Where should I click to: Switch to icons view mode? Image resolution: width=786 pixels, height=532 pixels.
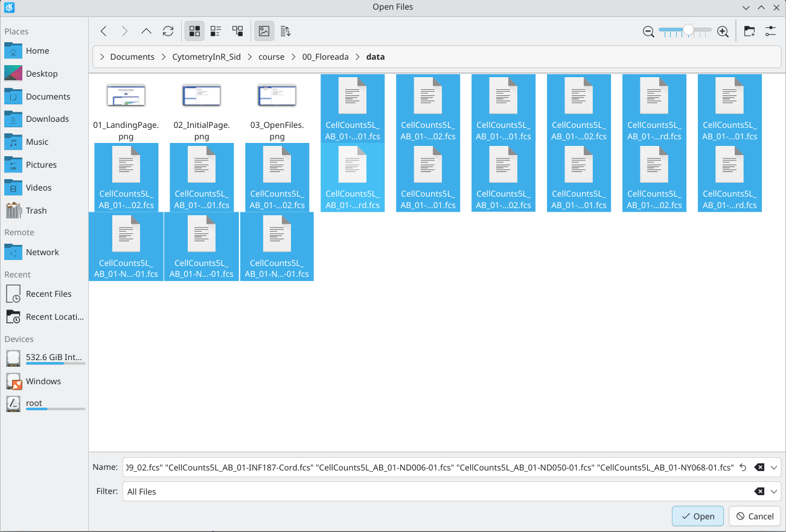coord(194,31)
